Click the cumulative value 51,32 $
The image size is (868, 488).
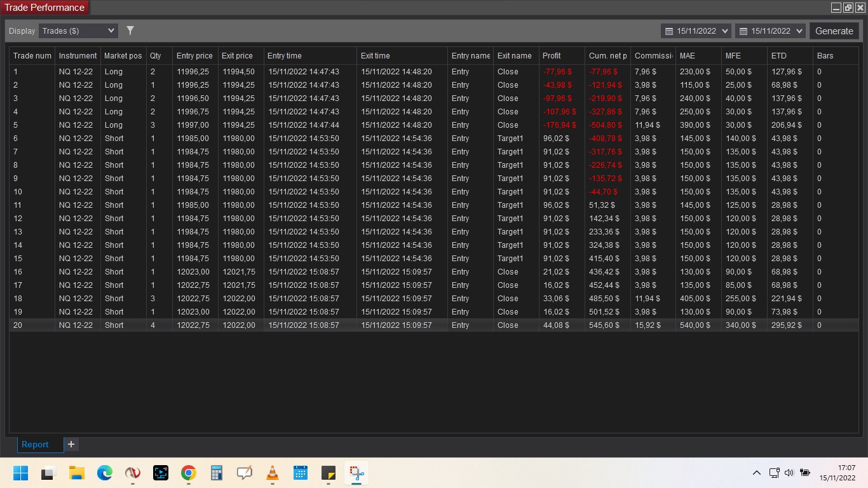(x=602, y=205)
